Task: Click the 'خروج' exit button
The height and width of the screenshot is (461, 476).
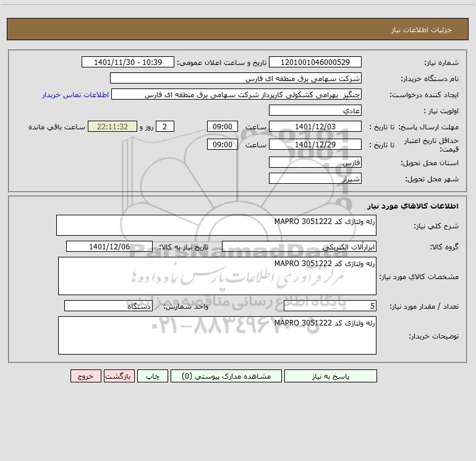Action: coord(85,376)
